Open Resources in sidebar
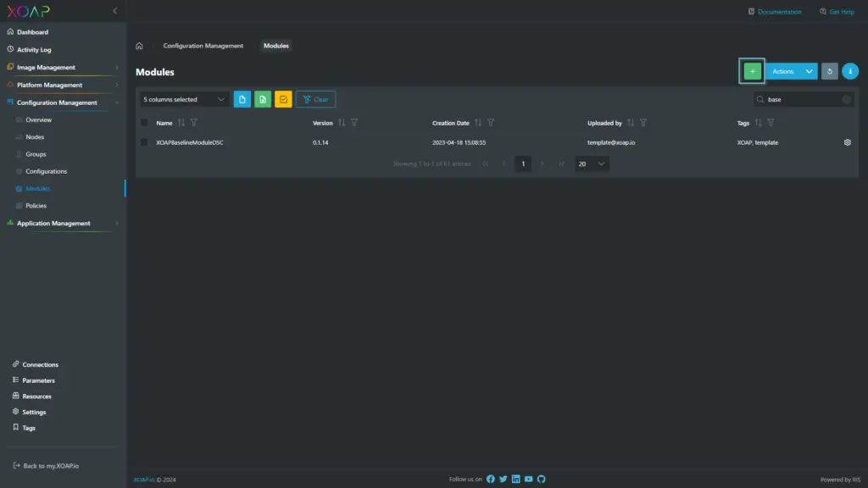 [x=36, y=396]
